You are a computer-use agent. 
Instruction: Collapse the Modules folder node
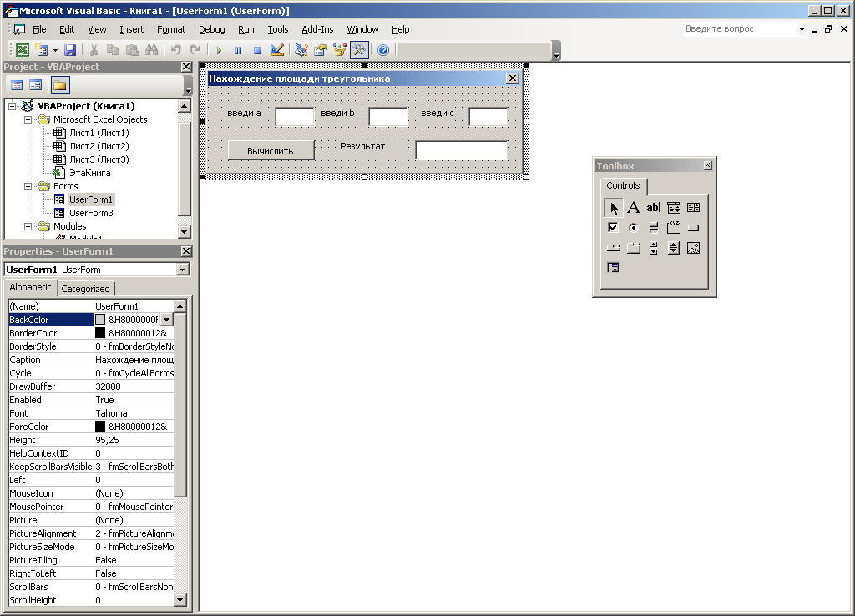point(28,226)
